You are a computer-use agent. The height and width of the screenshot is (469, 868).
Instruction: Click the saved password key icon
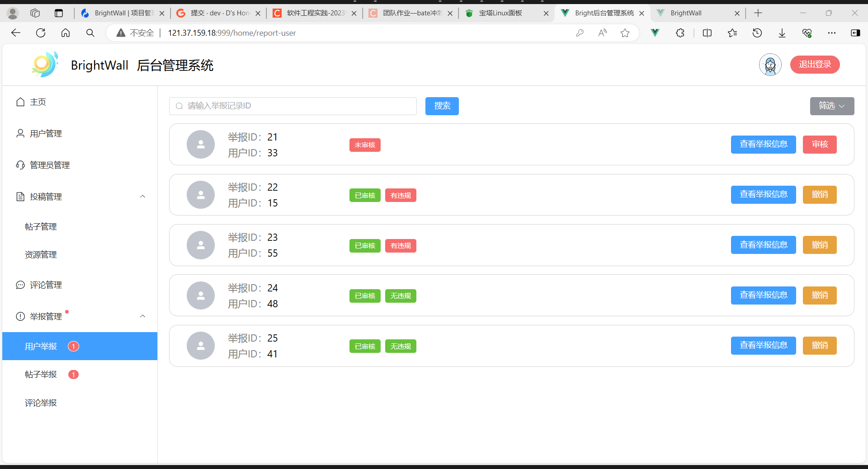[x=580, y=33]
